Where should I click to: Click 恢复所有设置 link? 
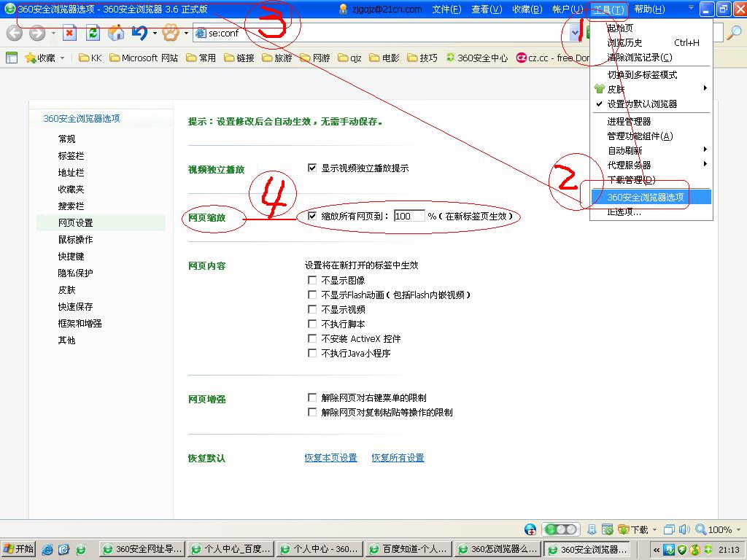point(398,458)
